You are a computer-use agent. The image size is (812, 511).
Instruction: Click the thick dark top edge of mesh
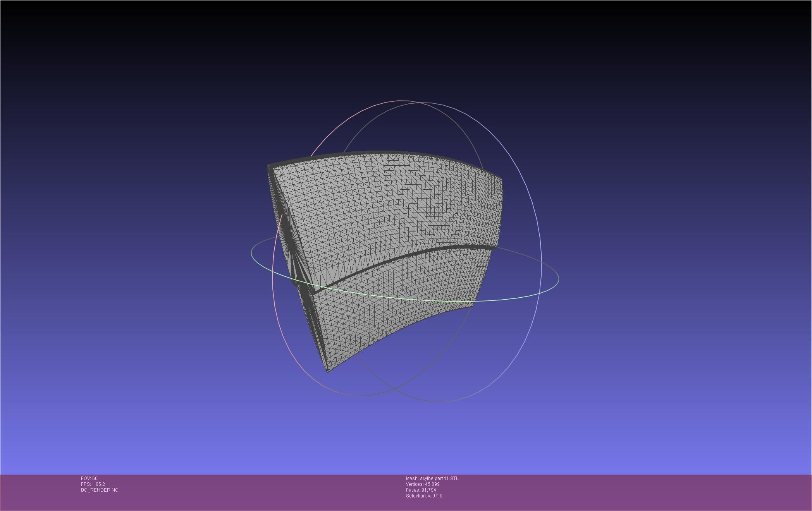coord(387,153)
